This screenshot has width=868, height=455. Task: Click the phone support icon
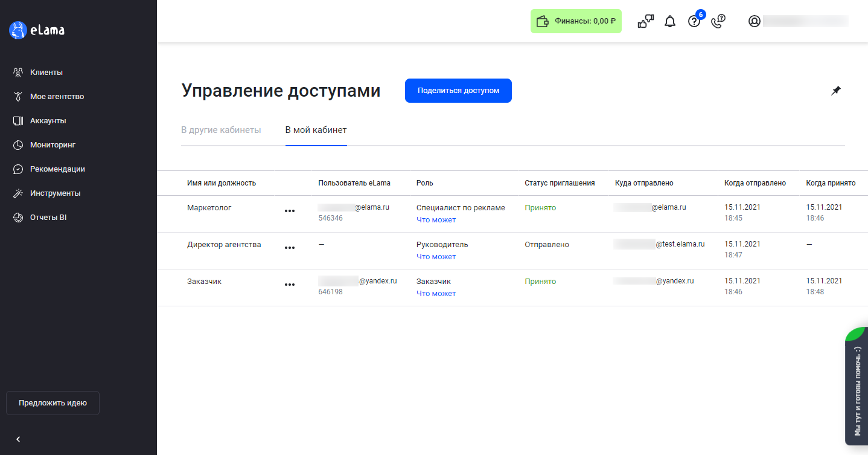718,22
